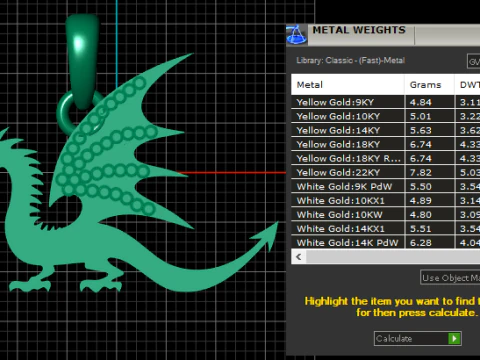The width and height of the screenshot is (480, 360).
Task: Select the White Gold:10KW row
Action: (x=386, y=214)
